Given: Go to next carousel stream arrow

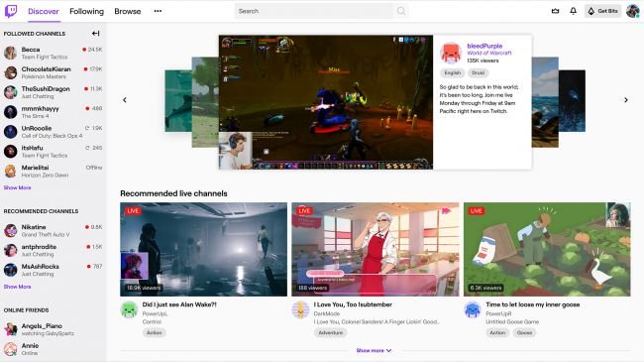Looking at the screenshot, I should (x=626, y=100).
